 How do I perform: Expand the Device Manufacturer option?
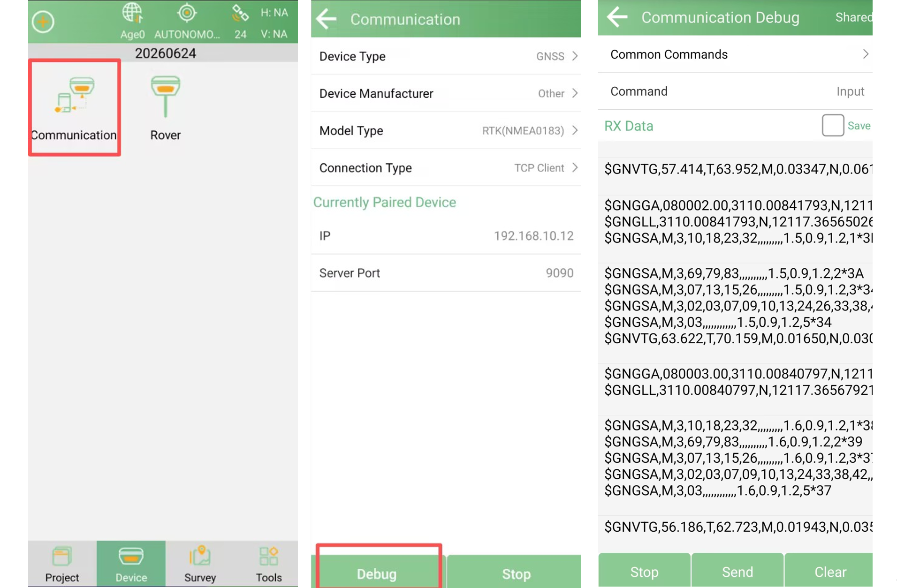(x=446, y=93)
